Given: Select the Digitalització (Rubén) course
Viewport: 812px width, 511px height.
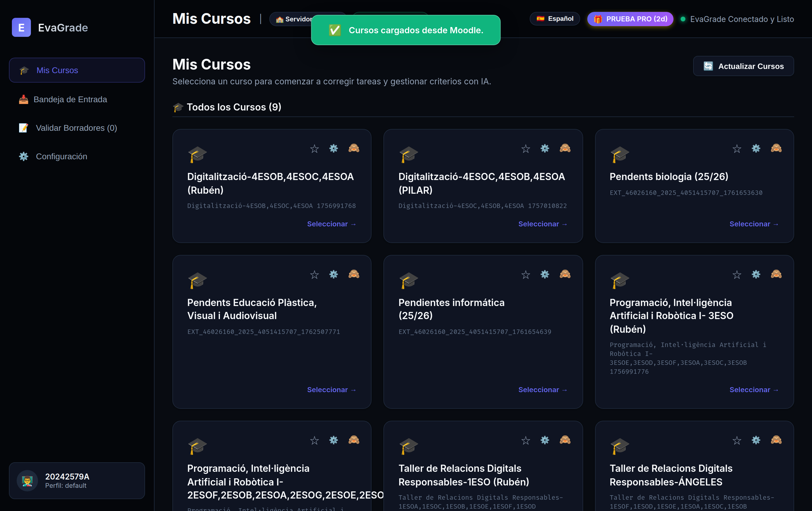Looking at the screenshot, I should pos(331,224).
